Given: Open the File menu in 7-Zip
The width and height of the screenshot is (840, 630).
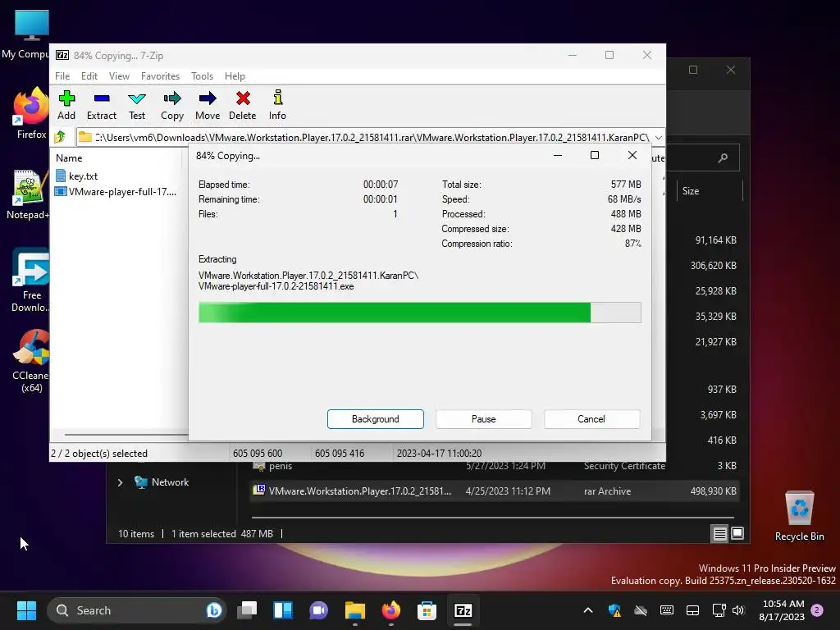Looking at the screenshot, I should [x=62, y=76].
